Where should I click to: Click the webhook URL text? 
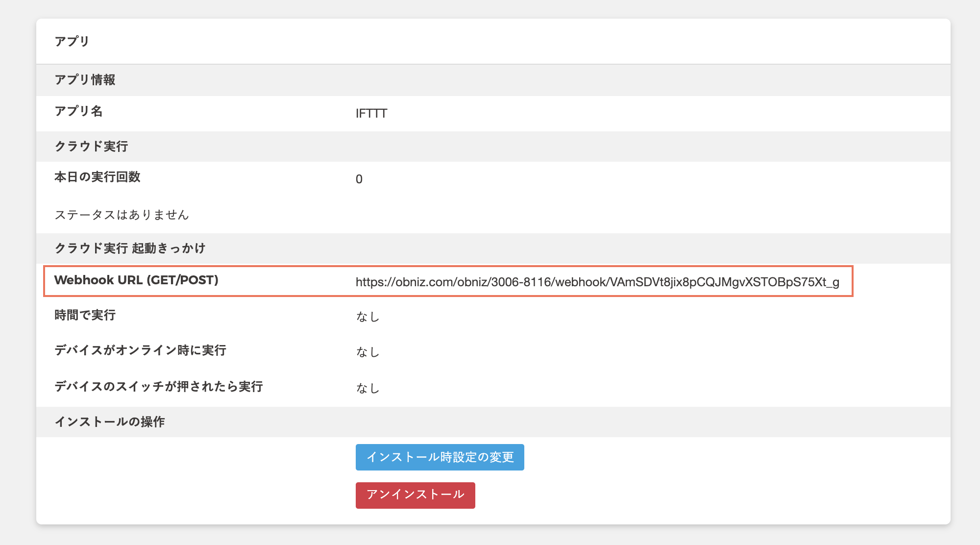click(x=597, y=282)
